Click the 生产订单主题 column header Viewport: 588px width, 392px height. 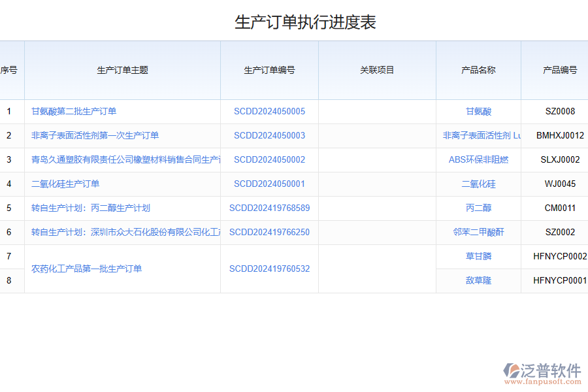[122, 71]
